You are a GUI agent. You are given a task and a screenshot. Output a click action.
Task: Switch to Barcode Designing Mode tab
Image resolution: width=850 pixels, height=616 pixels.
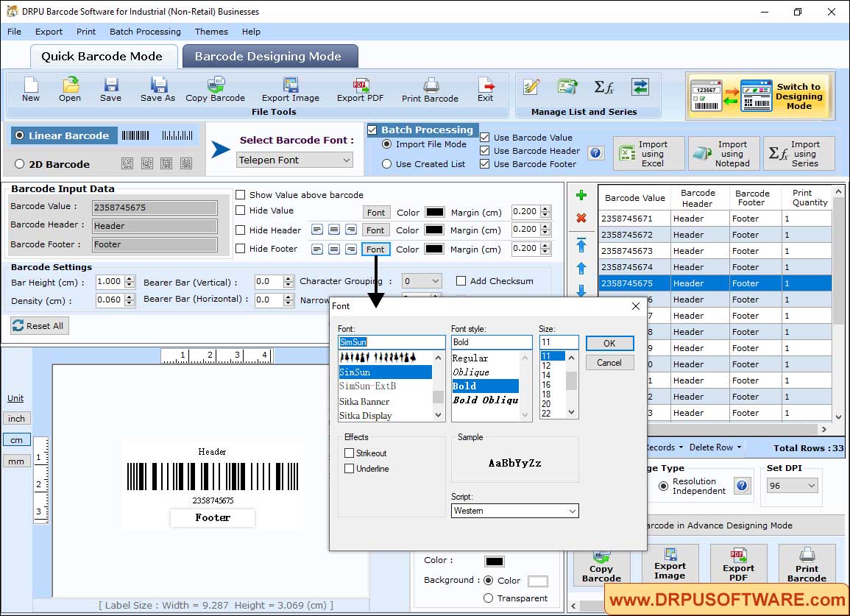tap(269, 57)
